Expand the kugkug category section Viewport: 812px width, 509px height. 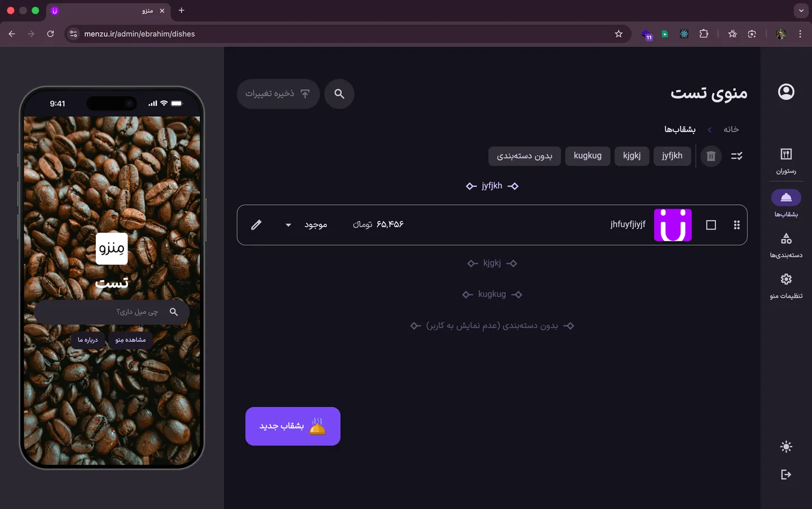point(492,294)
